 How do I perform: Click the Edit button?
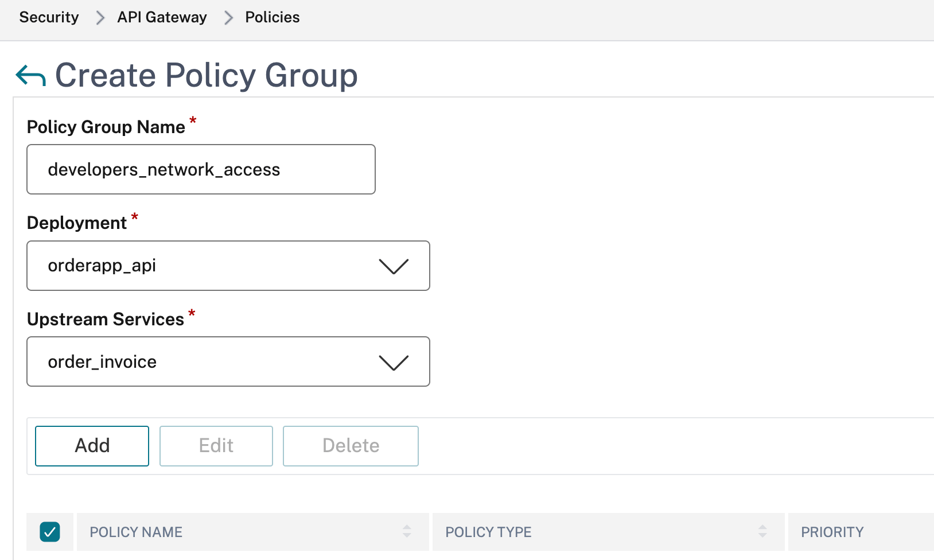click(216, 446)
